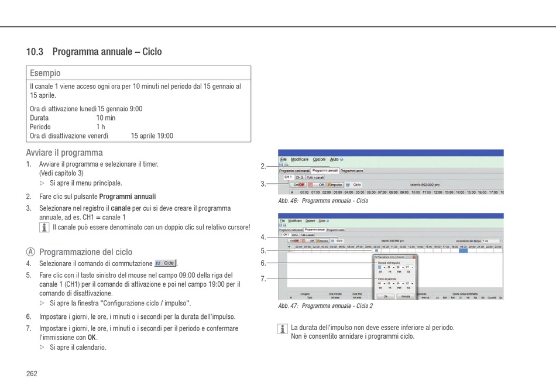The height and width of the screenshot is (392, 556).
Task: Switch to Programmi settimanali tab in Abb. 47
Action: (291, 230)
